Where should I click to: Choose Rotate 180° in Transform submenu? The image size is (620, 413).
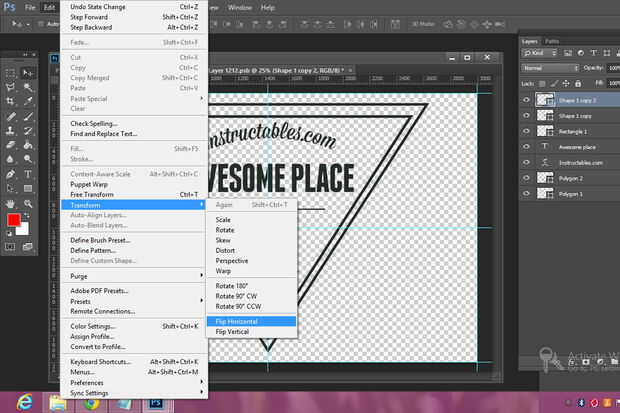251,286
